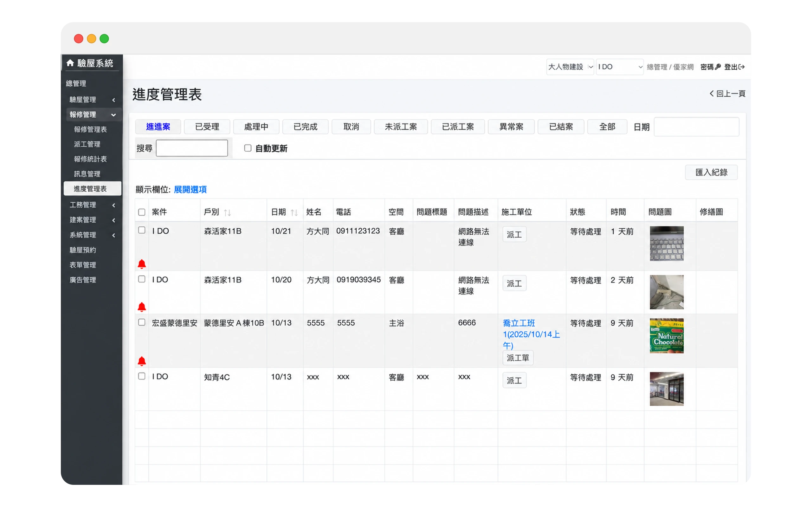
Task: Sort by 日期 column arrows icon
Action: tap(294, 212)
